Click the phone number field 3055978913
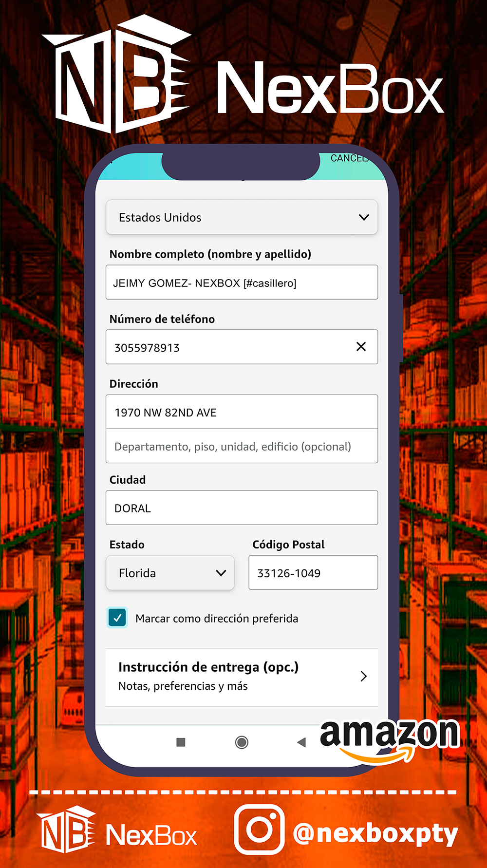 tap(242, 347)
